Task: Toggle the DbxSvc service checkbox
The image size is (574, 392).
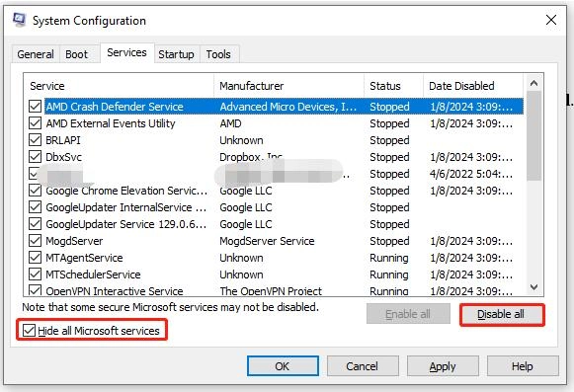Action: pyautogui.click(x=36, y=157)
